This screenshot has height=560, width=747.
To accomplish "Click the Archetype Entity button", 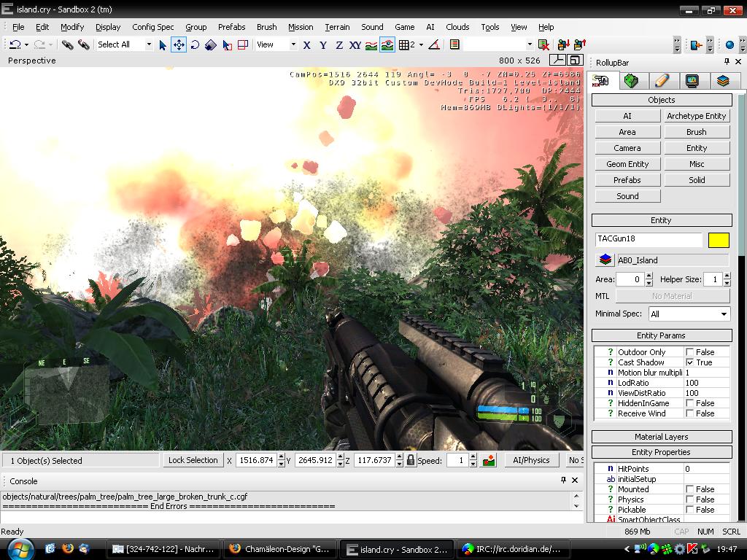I will 697,116.
